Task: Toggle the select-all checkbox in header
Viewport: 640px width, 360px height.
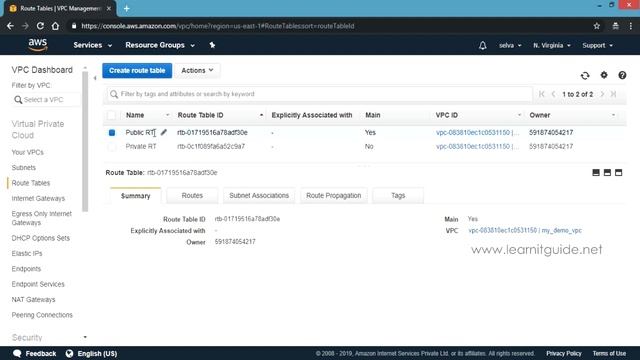Action: tap(111, 115)
